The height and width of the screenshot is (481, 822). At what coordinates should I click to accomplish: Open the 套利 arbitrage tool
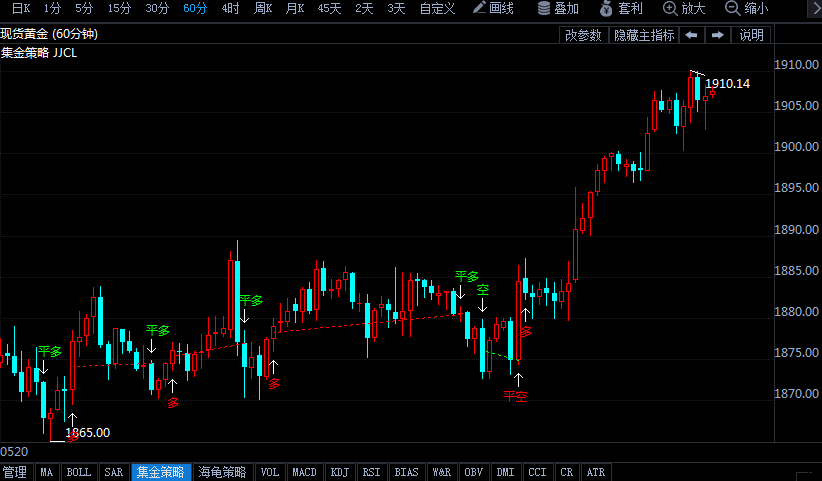pos(621,8)
